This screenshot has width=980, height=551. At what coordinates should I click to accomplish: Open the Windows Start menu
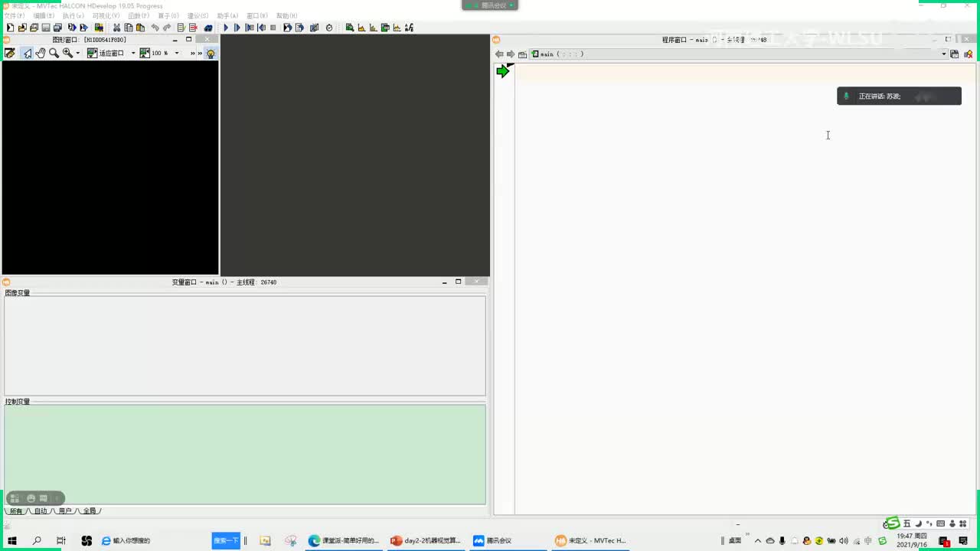point(12,541)
